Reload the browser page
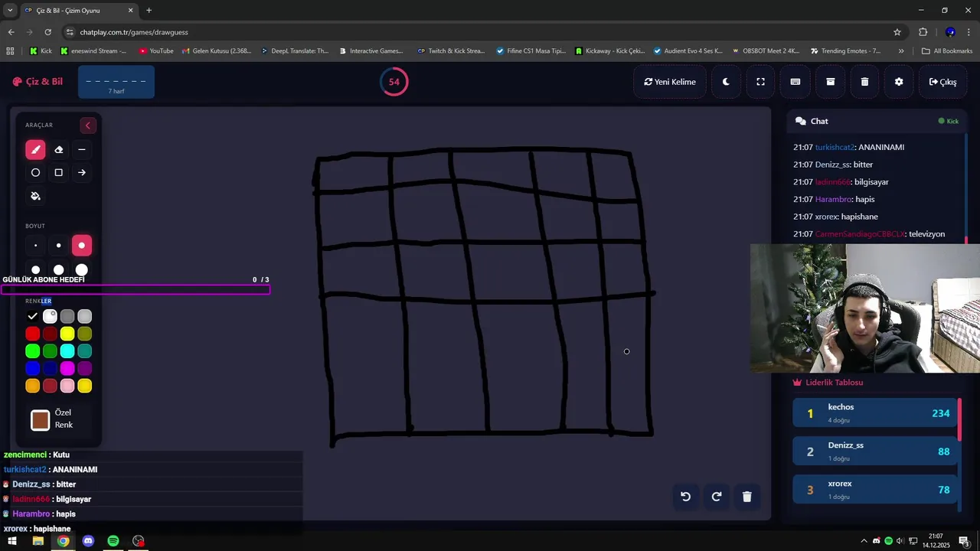Viewport: 980px width, 551px height. [x=47, y=32]
